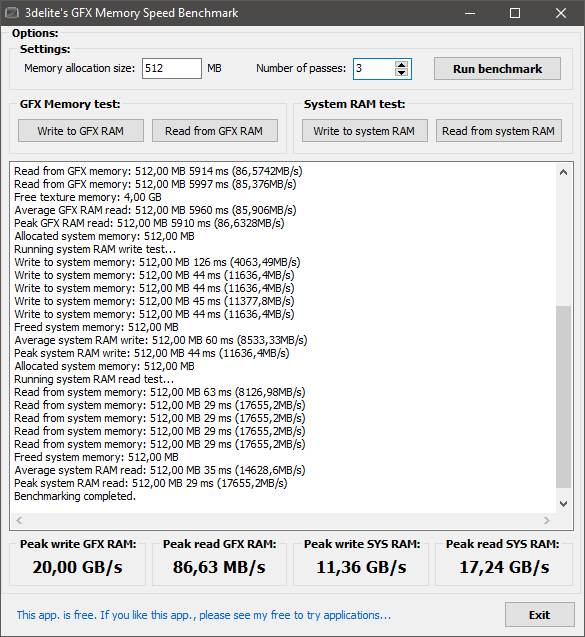The height and width of the screenshot is (637, 585).
Task: Select the read line showing 63 ms
Action: tap(160, 392)
